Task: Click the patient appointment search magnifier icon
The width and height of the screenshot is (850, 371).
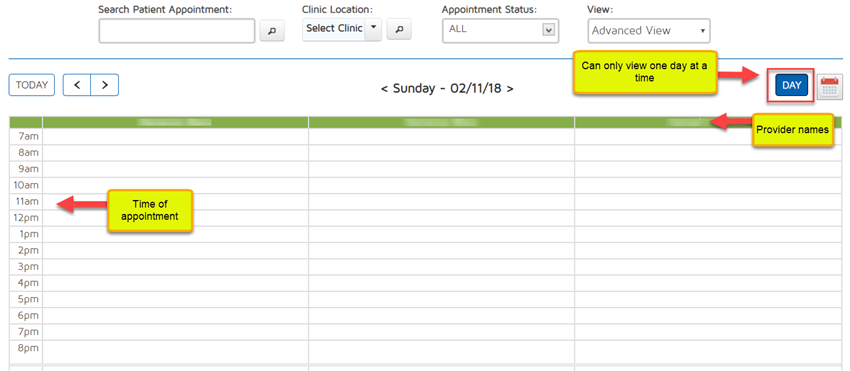Action: 272,31
